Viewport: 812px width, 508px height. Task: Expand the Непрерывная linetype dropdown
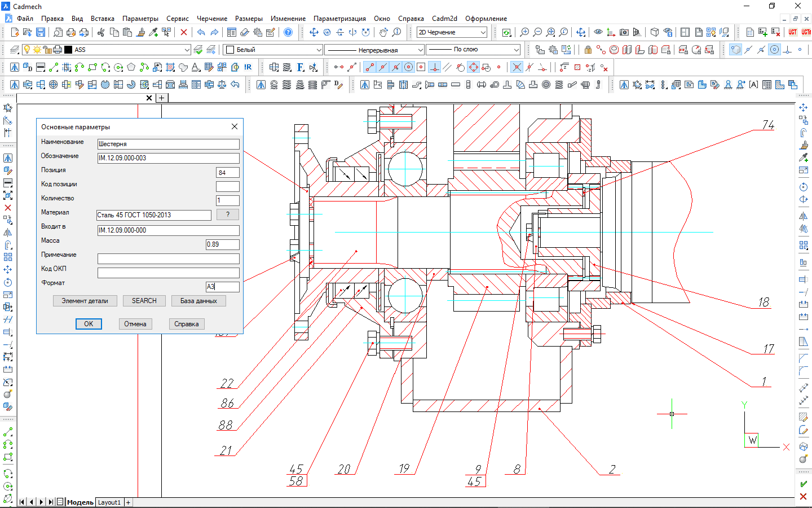[x=420, y=50]
